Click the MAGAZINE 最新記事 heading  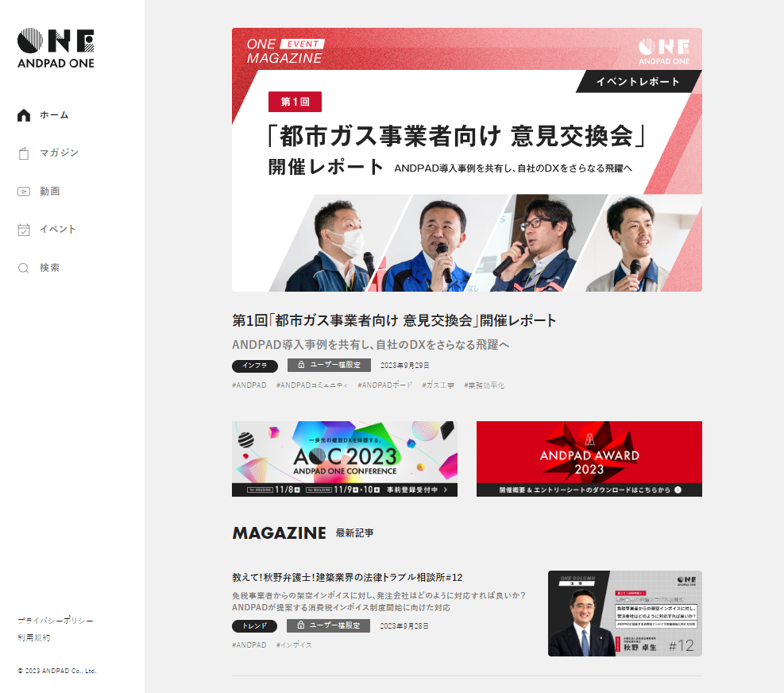click(303, 533)
